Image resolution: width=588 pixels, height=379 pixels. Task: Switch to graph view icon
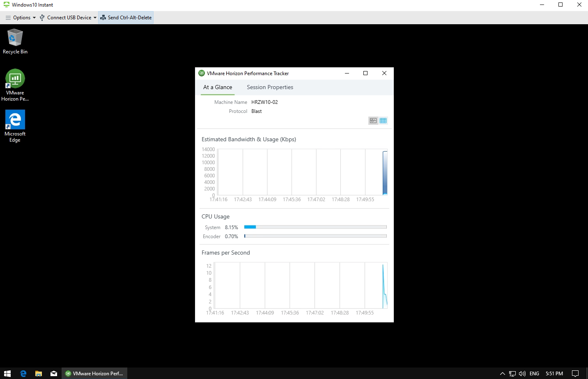(373, 120)
